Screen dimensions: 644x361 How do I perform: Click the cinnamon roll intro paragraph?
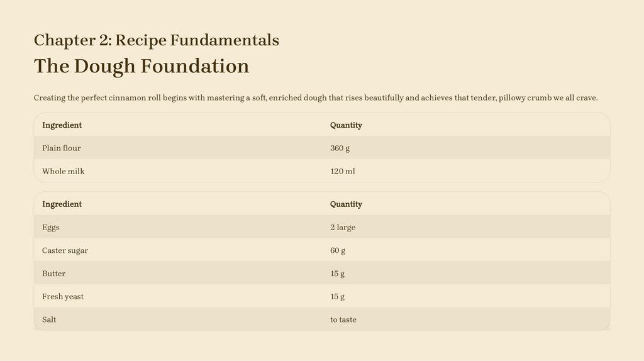(x=315, y=98)
